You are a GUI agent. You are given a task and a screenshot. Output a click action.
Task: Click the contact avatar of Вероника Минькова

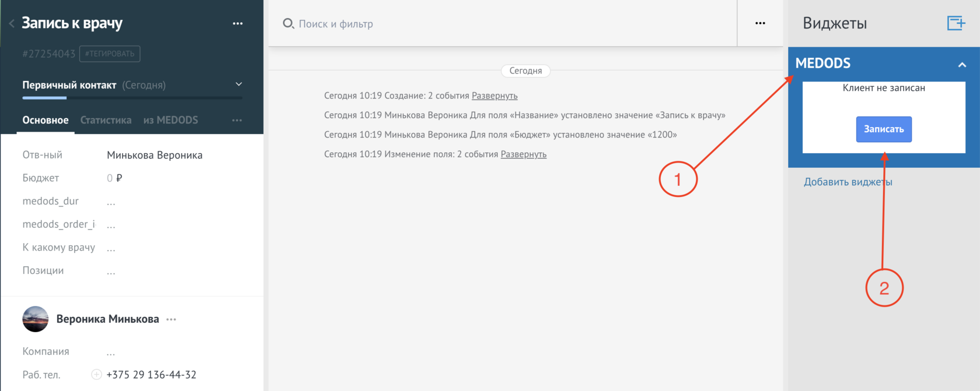click(36, 319)
